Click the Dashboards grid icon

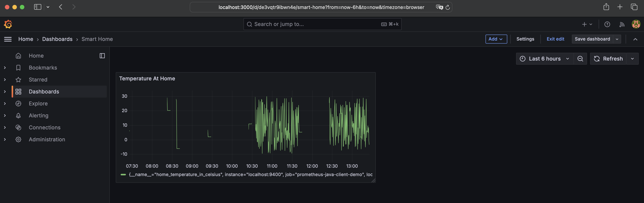coord(18,92)
